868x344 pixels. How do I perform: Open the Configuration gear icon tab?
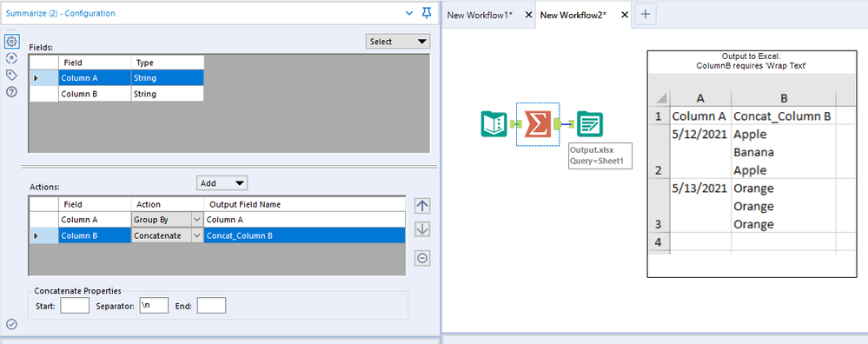(11, 41)
